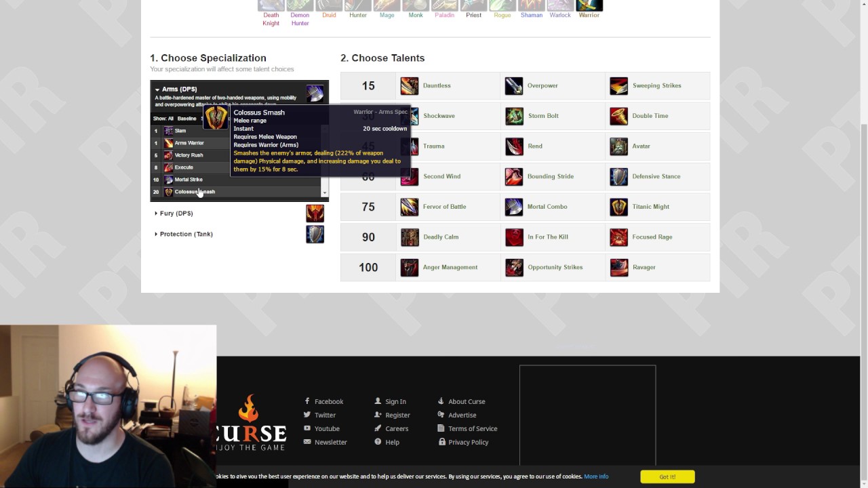Select the Warrior class label
The height and width of the screenshot is (488, 868).
point(589,15)
